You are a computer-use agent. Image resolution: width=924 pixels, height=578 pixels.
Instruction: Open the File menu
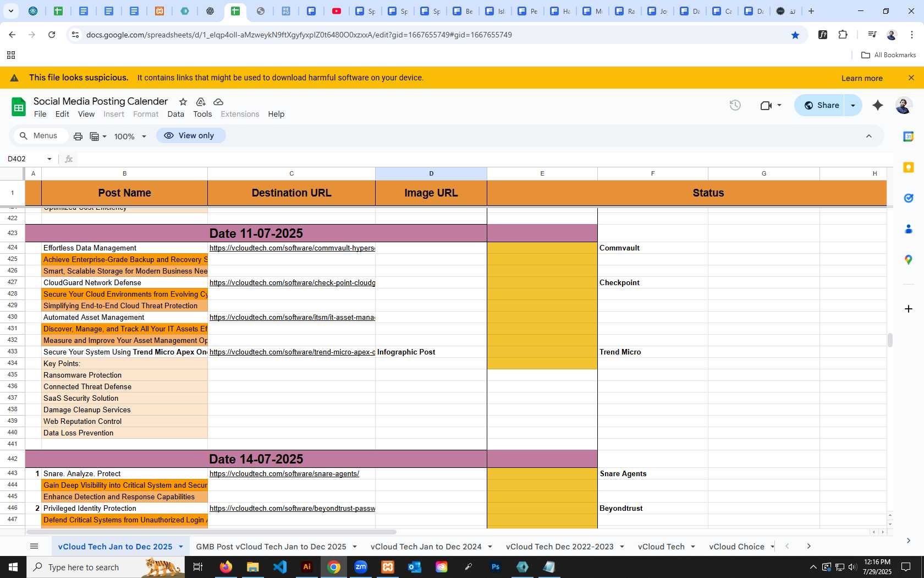40,114
